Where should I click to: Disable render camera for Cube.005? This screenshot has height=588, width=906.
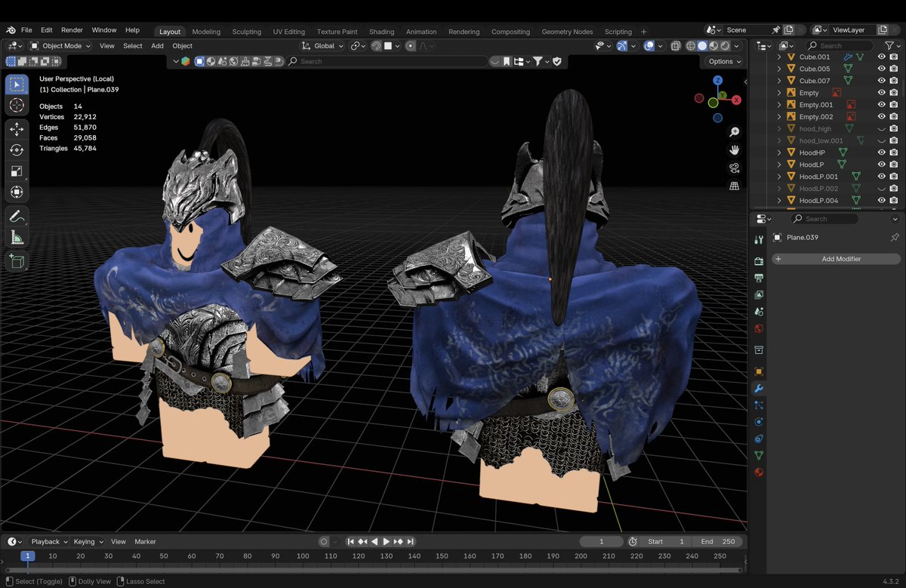click(x=893, y=69)
